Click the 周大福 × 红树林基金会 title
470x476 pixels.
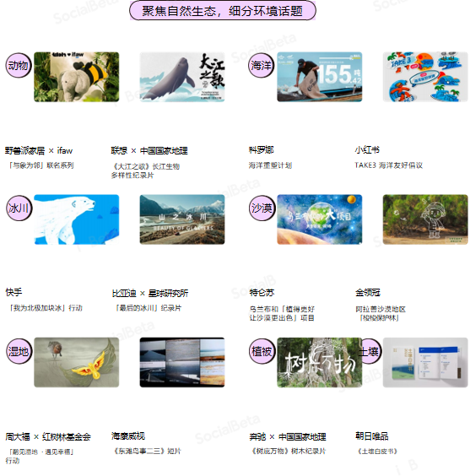tap(48, 437)
